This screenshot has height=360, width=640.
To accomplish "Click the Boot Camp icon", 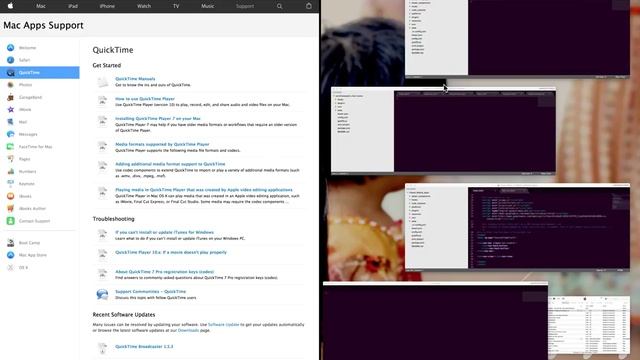I will point(11,243).
